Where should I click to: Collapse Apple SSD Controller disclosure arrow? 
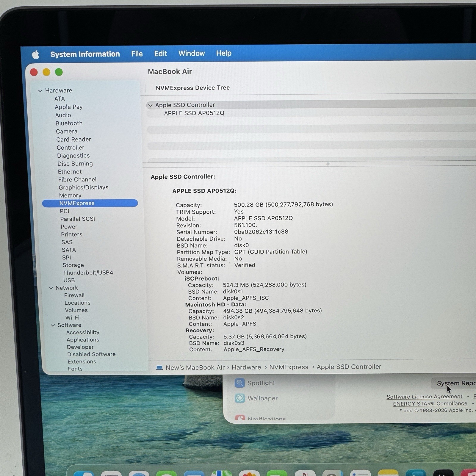[150, 105]
